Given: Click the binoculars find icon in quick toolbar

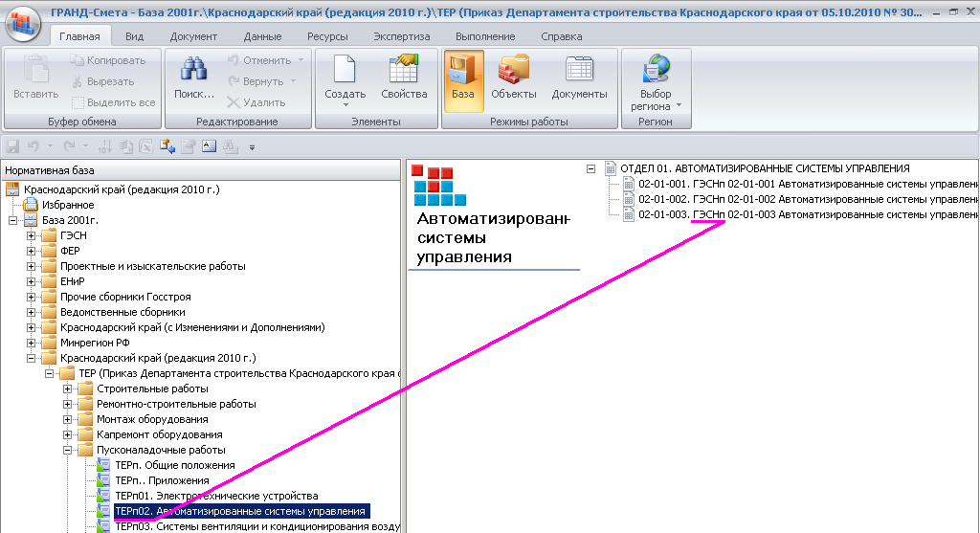Looking at the screenshot, I should [231, 146].
